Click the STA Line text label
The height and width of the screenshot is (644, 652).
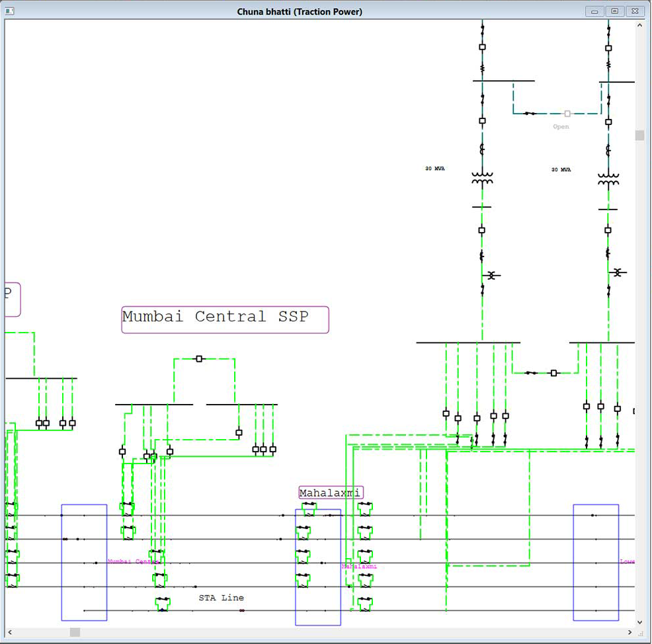click(222, 598)
